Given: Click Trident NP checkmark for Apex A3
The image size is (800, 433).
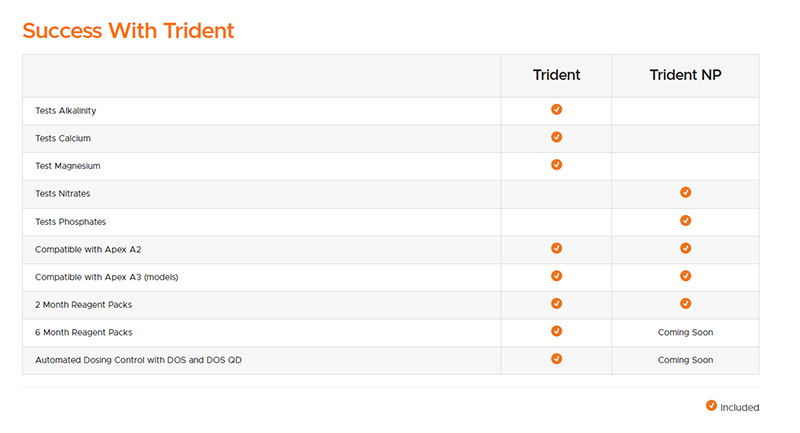Looking at the screenshot, I should point(685,275).
